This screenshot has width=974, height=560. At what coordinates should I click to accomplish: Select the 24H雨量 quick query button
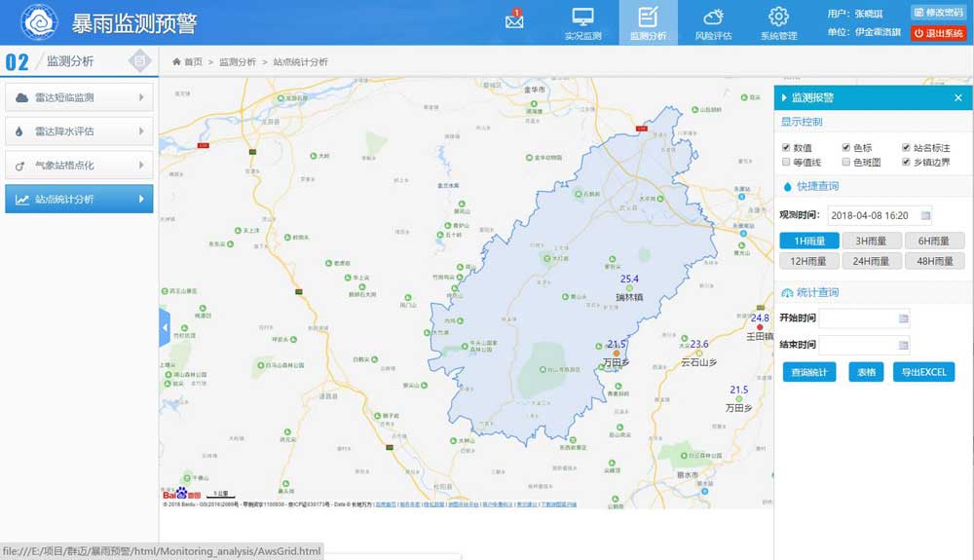click(x=872, y=261)
